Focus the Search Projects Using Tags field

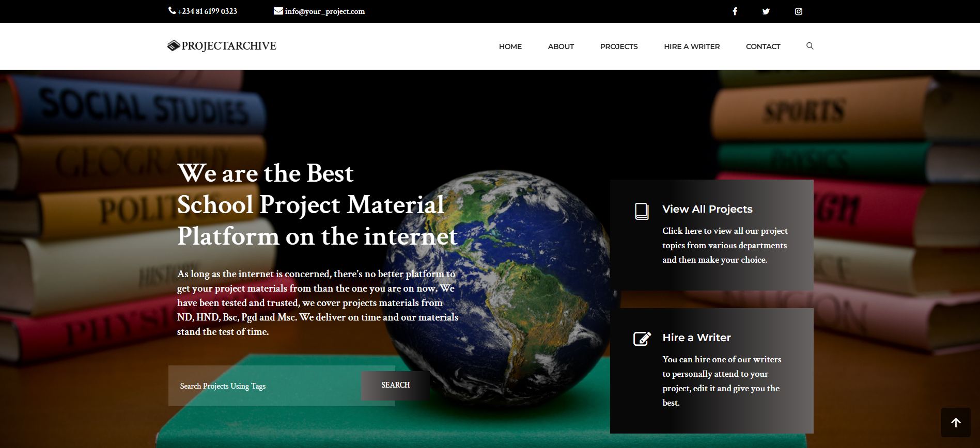click(x=265, y=386)
